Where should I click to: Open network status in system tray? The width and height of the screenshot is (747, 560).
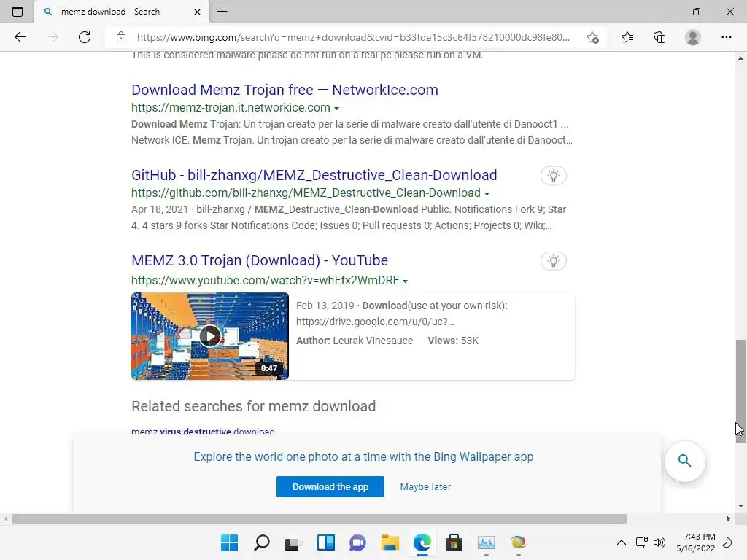pyautogui.click(x=642, y=542)
